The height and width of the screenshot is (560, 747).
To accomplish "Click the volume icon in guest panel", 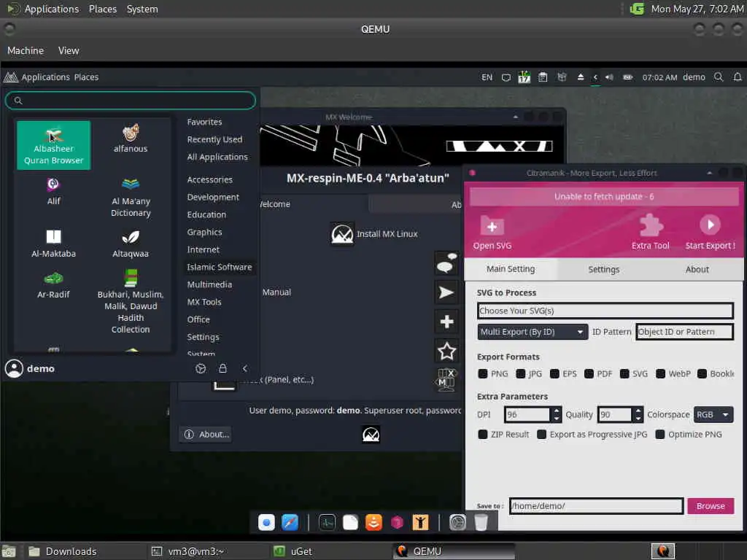I will point(609,77).
